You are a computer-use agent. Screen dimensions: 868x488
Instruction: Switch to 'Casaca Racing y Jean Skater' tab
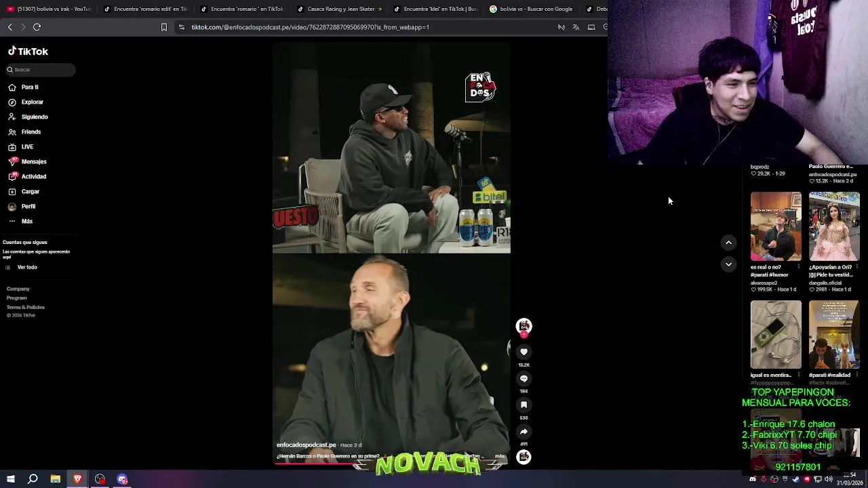click(x=339, y=9)
